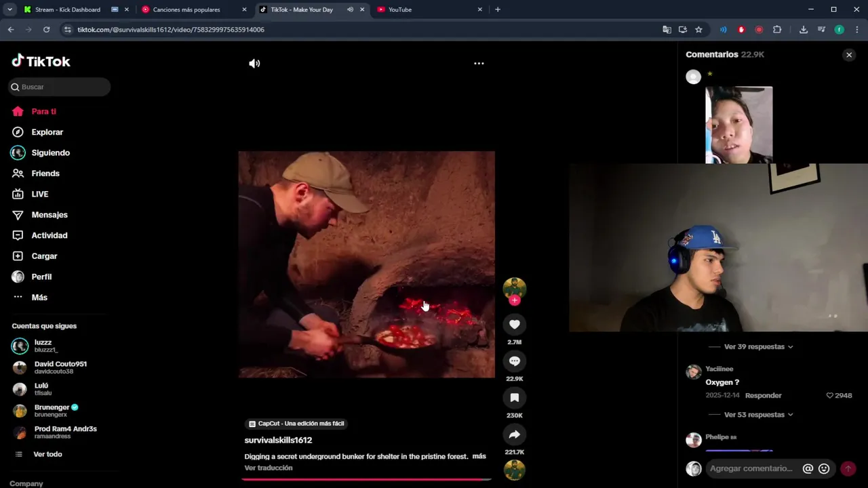Share video using the arrow icon
This screenshot has height=488, width=868.
(x=514, y=434)
